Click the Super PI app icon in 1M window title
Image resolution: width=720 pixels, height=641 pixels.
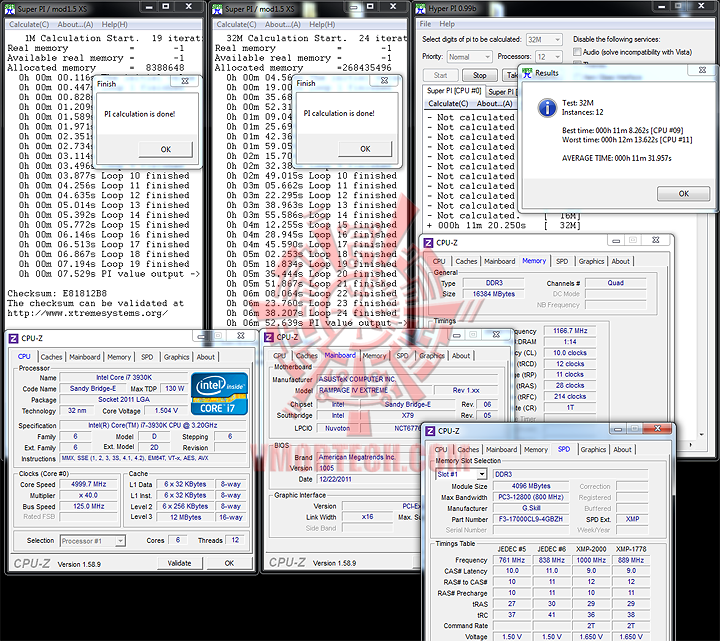pyautogui.click(x=10, y=9)
